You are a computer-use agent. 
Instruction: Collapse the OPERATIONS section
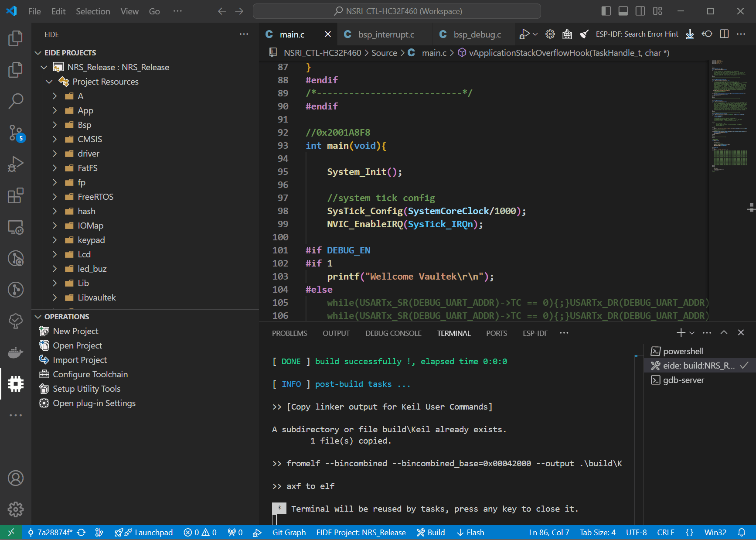(x=38, y=317)
